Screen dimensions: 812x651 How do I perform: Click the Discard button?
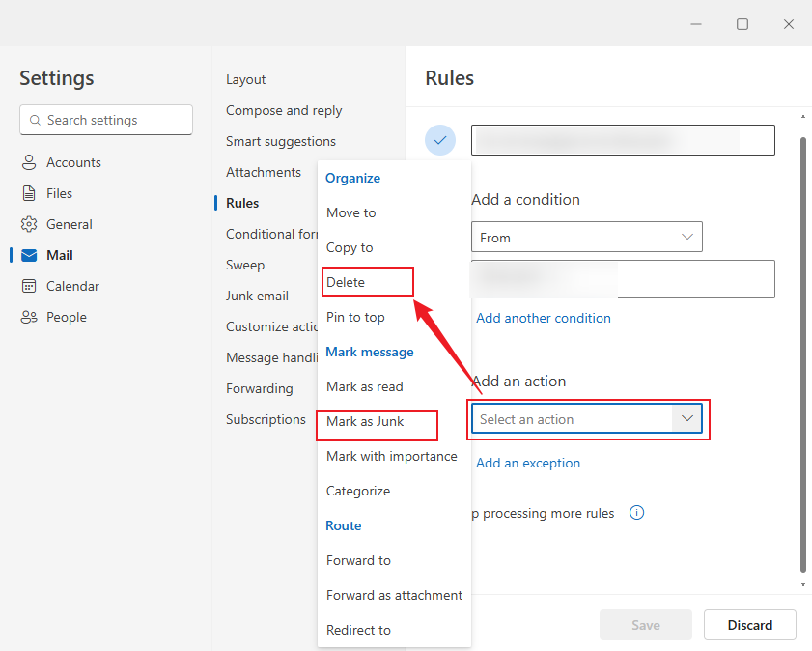pos(749,625)
